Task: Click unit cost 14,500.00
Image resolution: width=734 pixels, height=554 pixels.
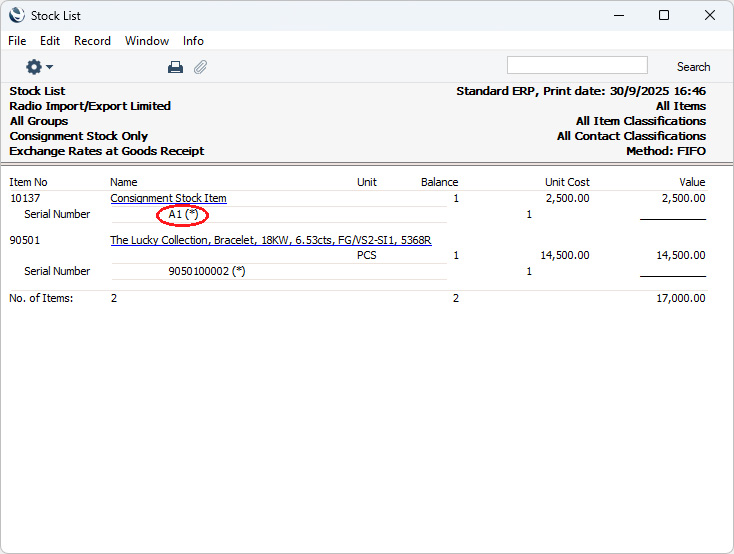Action: tap(565, 255)
